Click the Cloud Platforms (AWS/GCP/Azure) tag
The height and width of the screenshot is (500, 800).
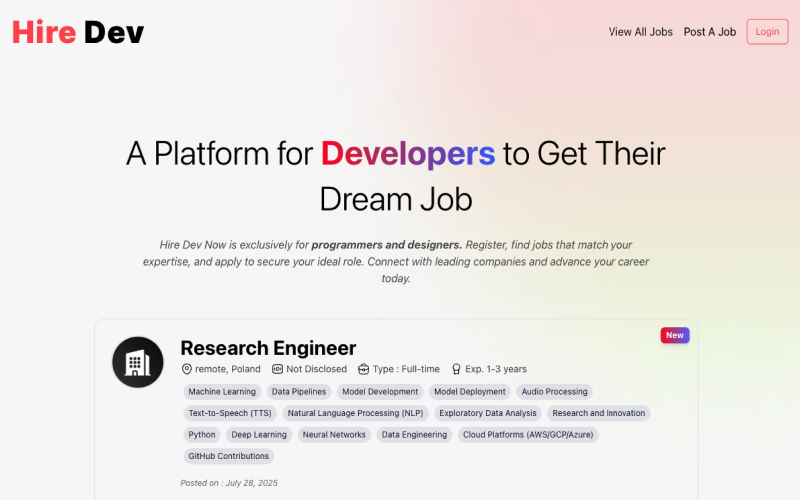[x=529, y=435]
